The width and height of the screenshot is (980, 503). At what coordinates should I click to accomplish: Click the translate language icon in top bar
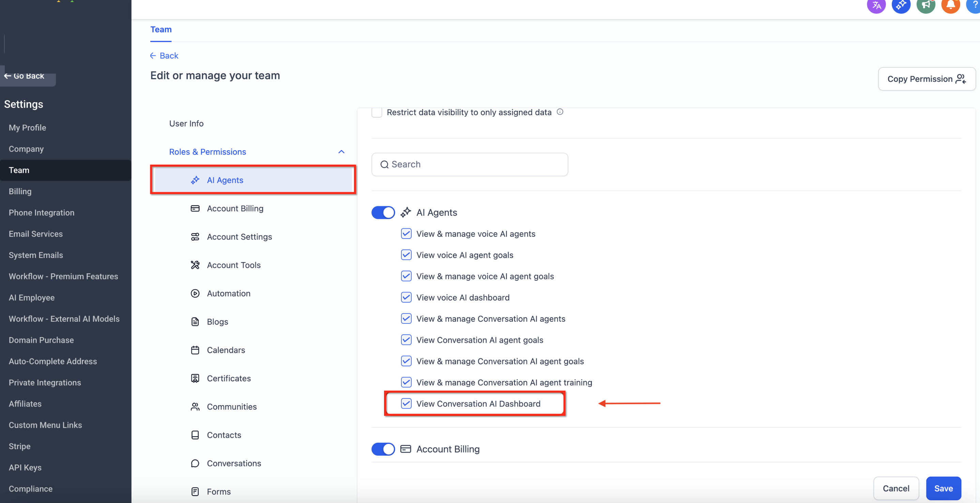876,5
